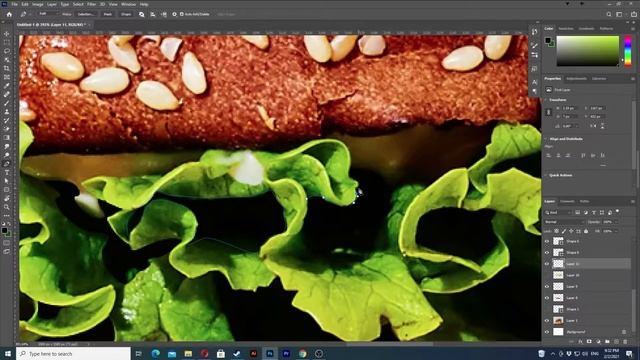Hide the Background layer with its eye icon
Image resolution: width=640 pixels, height=360 pixels.
point(547,332)
